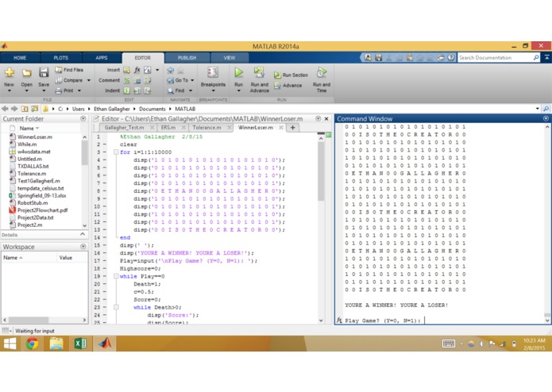
Task: Switch to the HOME ribbon tab
Action: [20, 58]
